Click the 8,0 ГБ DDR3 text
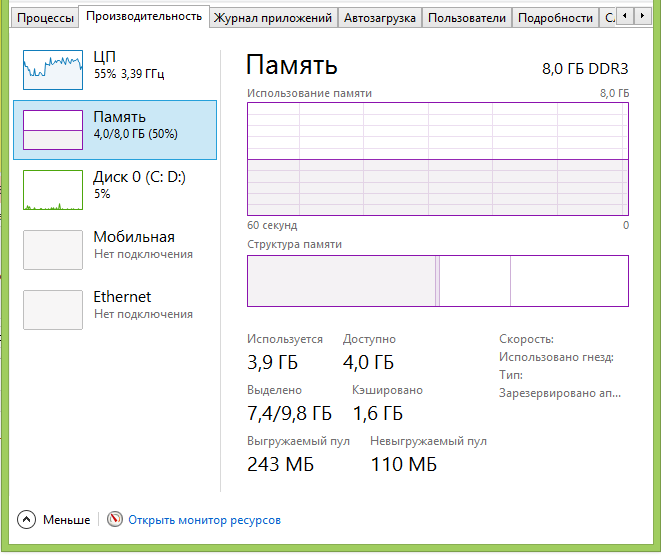This screenshot has height=557, width=661. coord(585,69)
